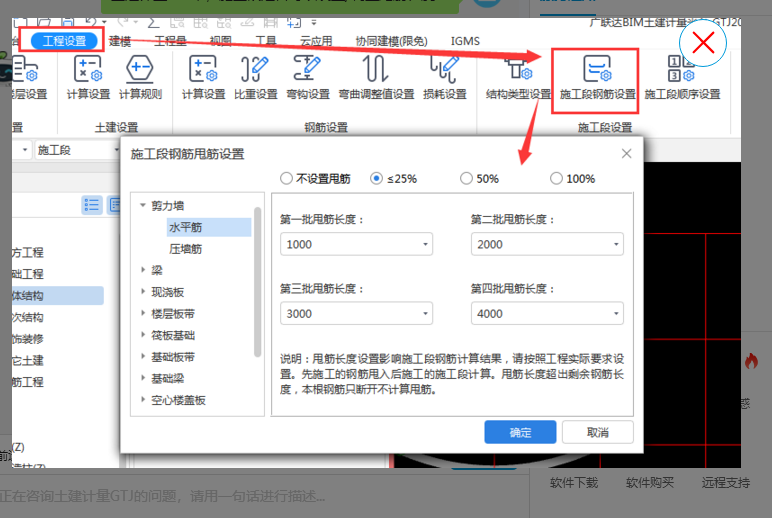Click the sum (Σ) calculate icon
The image size is (772, 518).
153,22
